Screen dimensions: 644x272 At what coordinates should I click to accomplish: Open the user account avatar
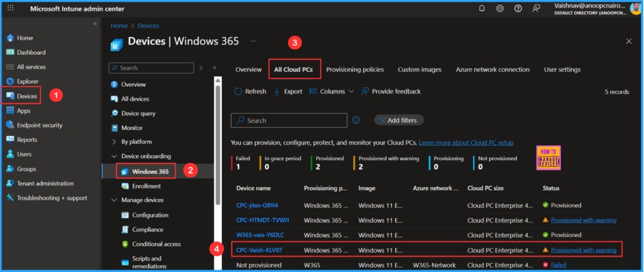click(635, 8)
